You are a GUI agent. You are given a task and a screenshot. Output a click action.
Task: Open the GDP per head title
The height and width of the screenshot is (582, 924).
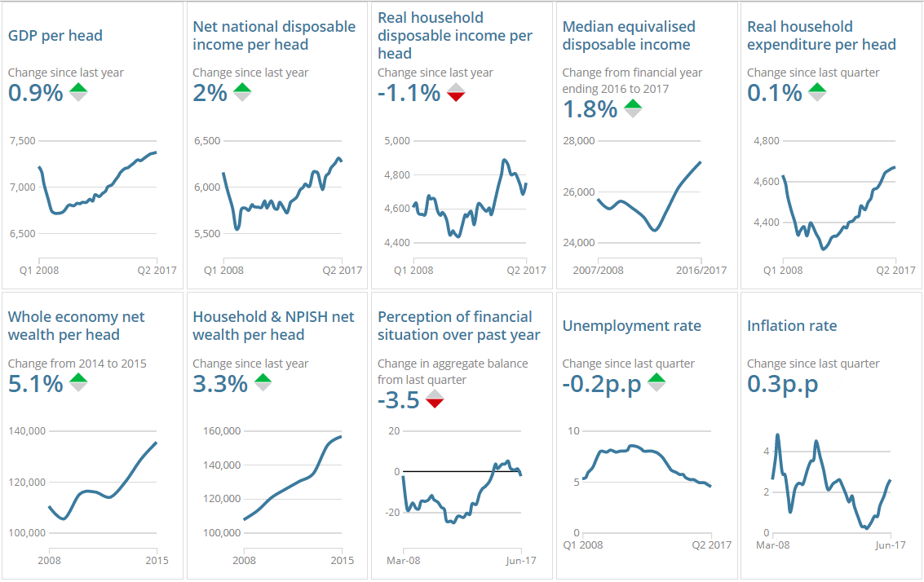tap(55, 36)
